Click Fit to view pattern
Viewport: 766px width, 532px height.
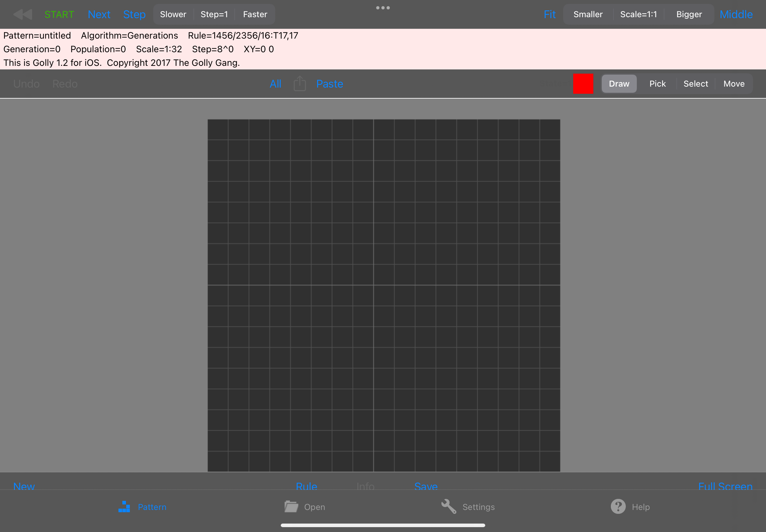(x=550, y=14)
